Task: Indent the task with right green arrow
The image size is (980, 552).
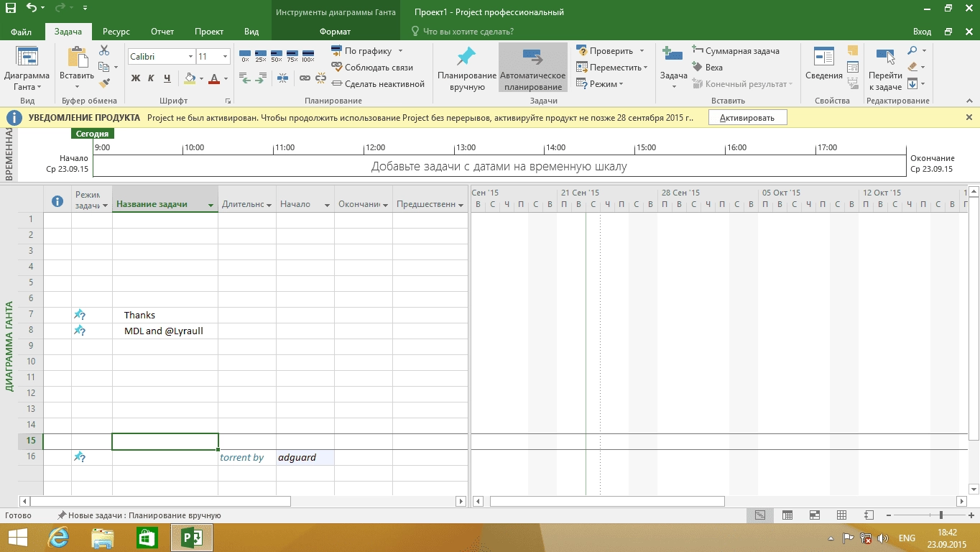Action: (261, 78)
